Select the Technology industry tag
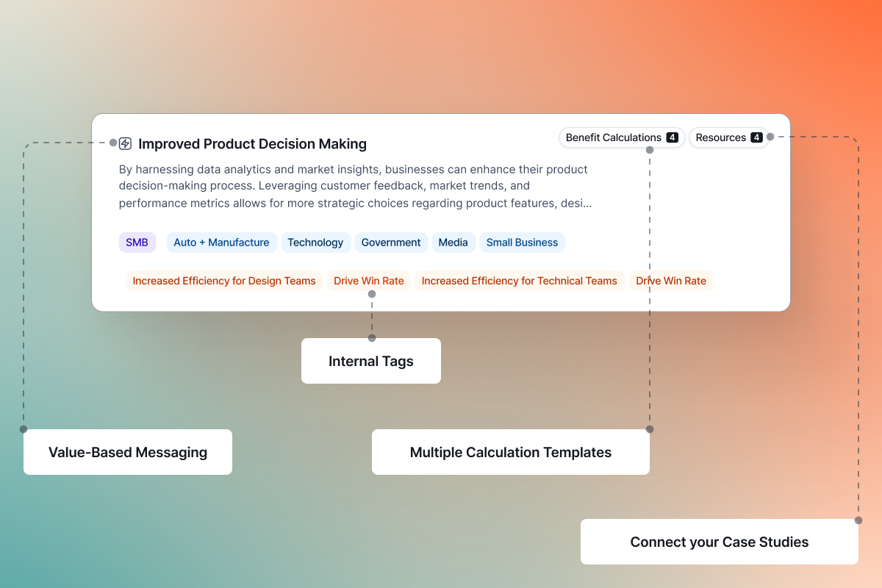Image resolution: width=882 pixels, height=588 pixels. point(315,243)
